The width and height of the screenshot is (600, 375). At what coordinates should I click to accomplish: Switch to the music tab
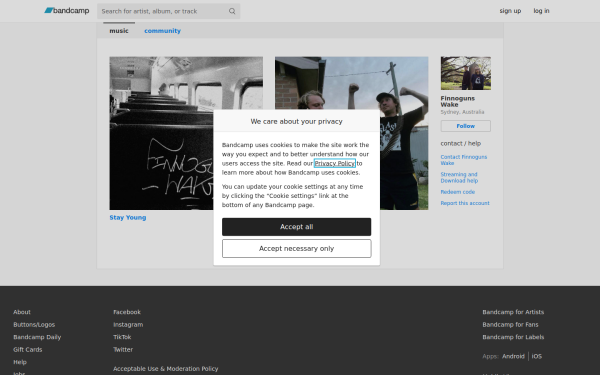(119, 31)
